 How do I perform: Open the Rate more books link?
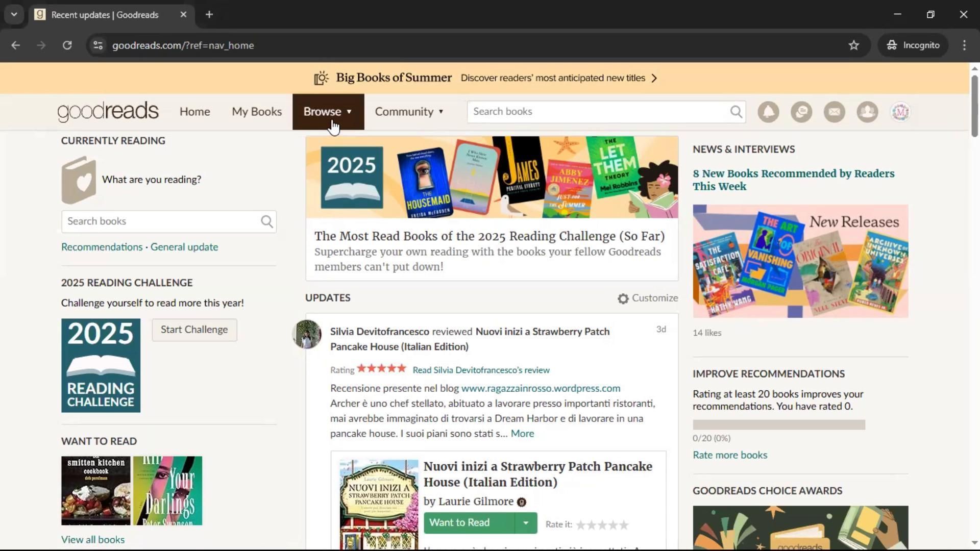(729, 455)
